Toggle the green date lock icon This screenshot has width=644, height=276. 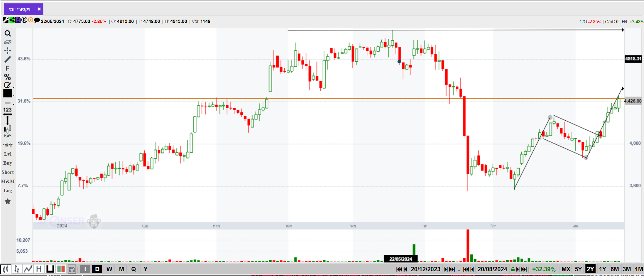513,269
